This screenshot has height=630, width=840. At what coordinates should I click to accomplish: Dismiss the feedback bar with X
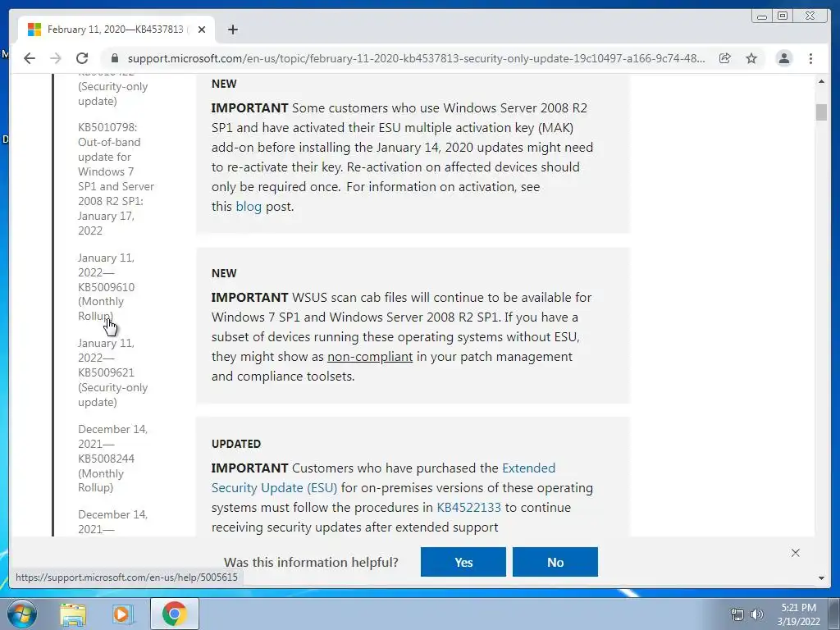pyautogui.click(x=796, y=553)
